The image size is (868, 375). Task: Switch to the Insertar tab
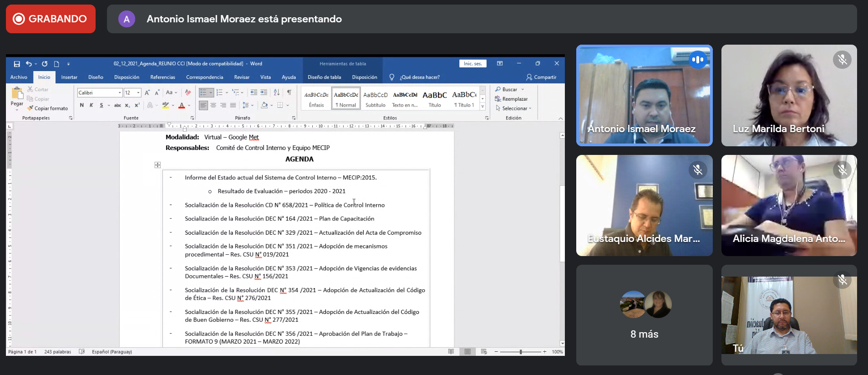click(69, 77)
